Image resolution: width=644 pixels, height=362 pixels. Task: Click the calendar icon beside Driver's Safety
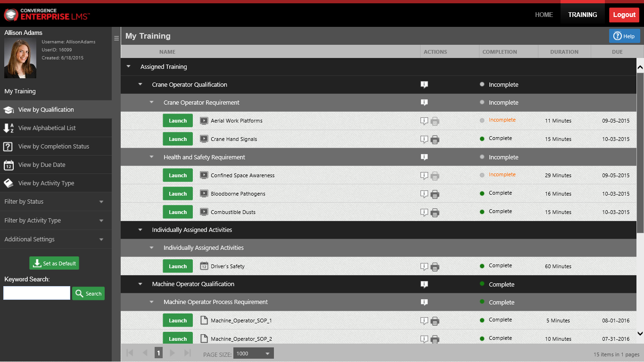204,266
